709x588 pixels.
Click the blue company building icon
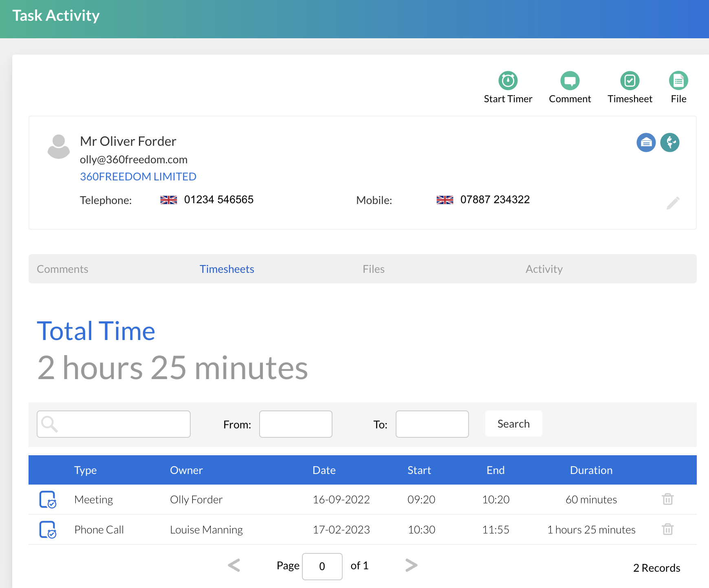646,143
